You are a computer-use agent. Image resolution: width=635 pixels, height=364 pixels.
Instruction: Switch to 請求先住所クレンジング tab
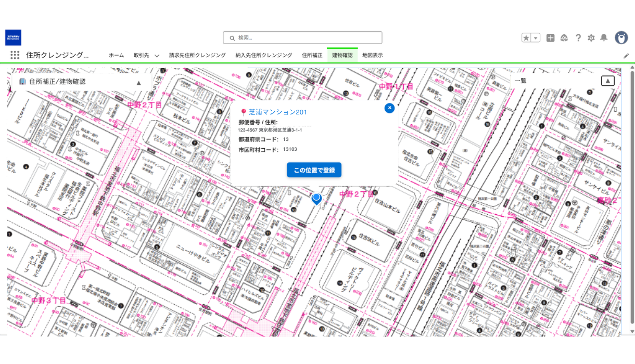click(197, 55)
